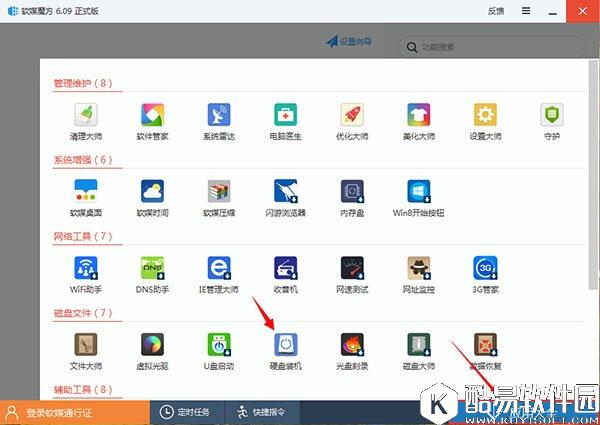Launch 磁盘大师 disk master icon
600x425 pixels.
419,344
